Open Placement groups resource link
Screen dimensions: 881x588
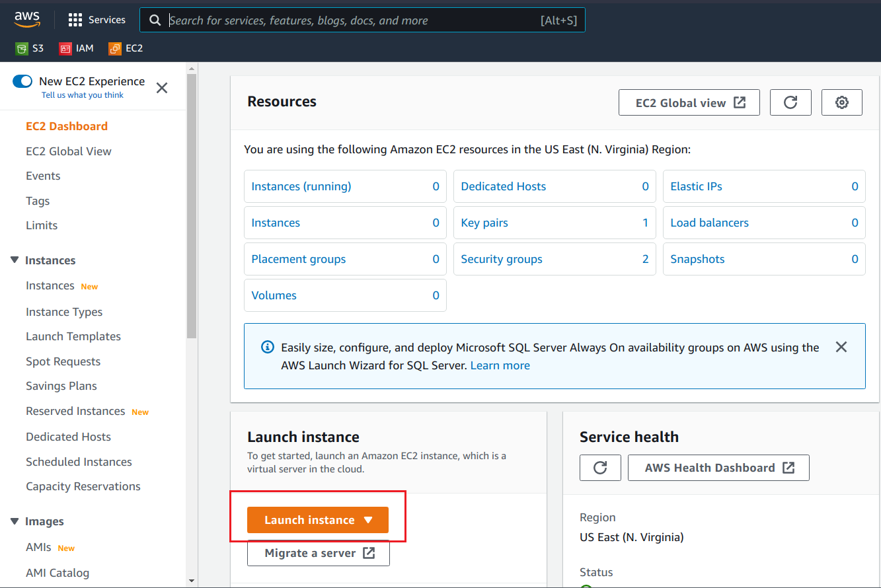[299, 259]
